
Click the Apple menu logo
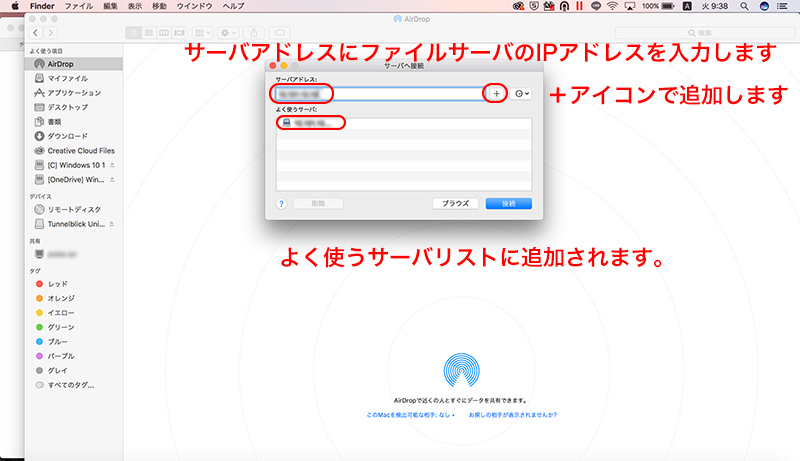tap(15, 6)
